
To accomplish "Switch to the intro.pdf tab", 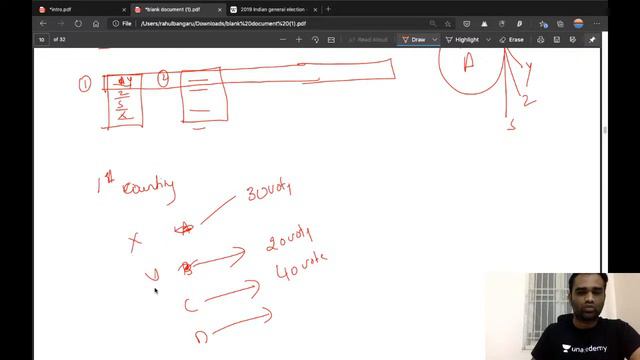I will [x=60, y=9].
